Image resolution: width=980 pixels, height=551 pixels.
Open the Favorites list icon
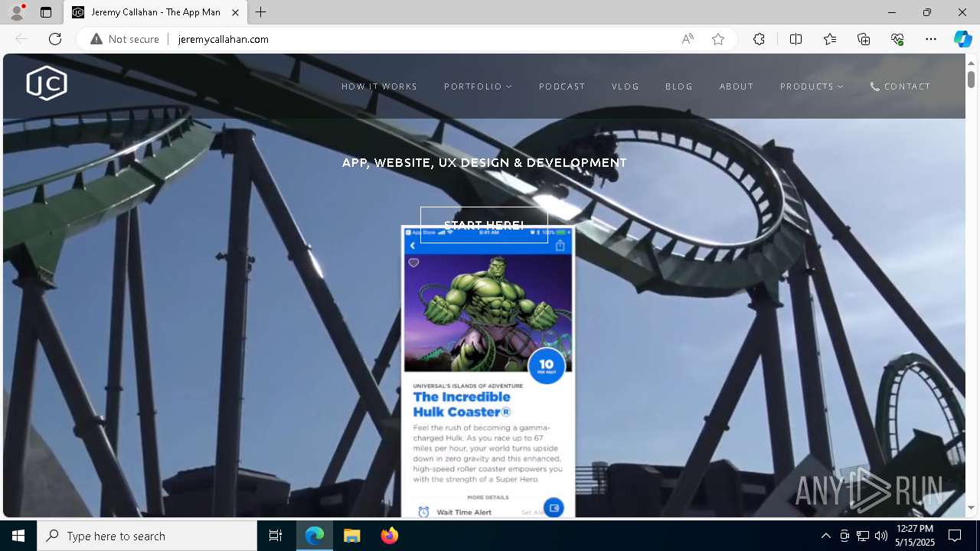tap(830, 39)
